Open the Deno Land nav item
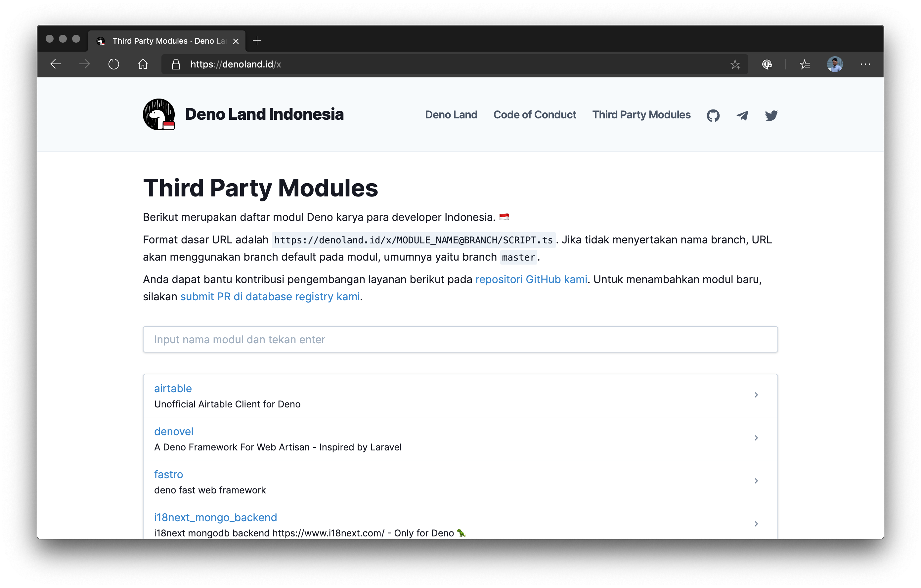The width and height of the screenshot is (921, 588). click(451, 115)
